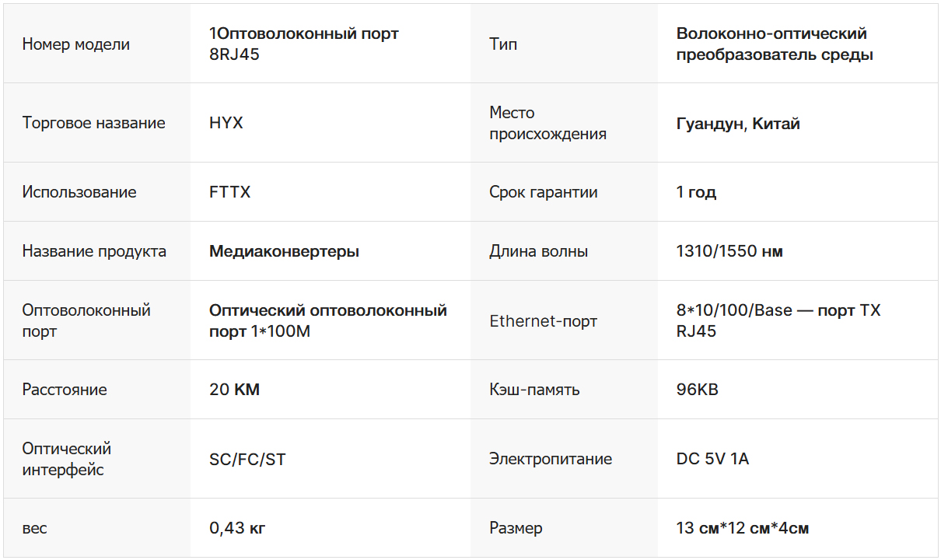Click the 'Срок гарантии' label
Viewport: 941px width, 560px height.
pyautogui.click(x=544, y=192)
